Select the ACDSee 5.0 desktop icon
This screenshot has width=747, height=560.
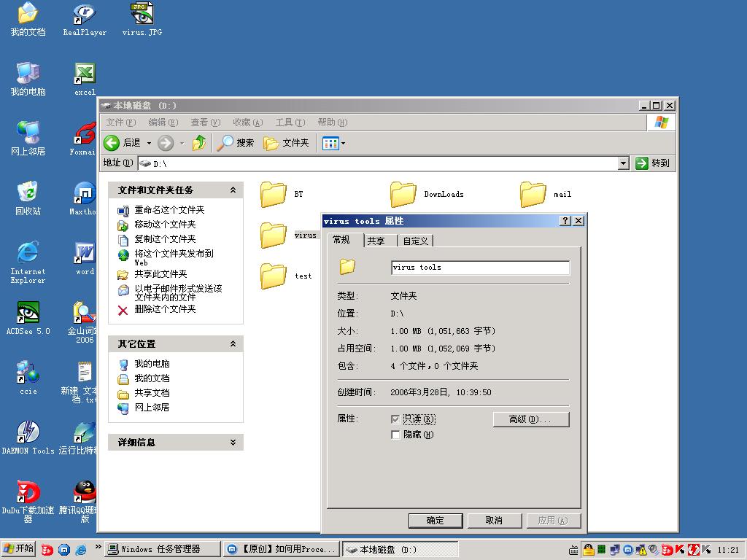click(28, 318)
